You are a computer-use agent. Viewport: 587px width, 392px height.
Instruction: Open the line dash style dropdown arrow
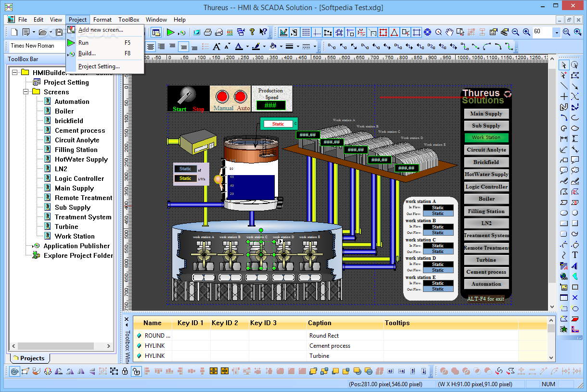pyautogui.click(x=315, y=47)
